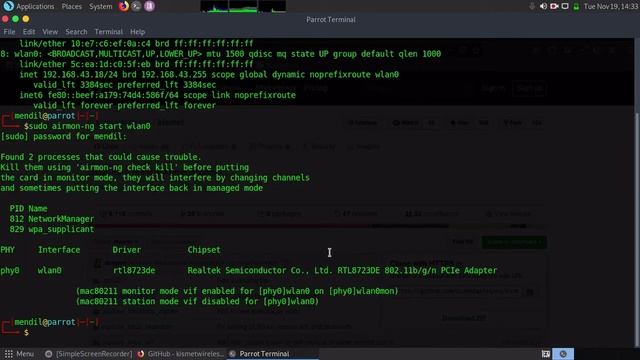Click the red screen recorder tray icon
This screenshot has height=360, width=640.
[554, 6]
